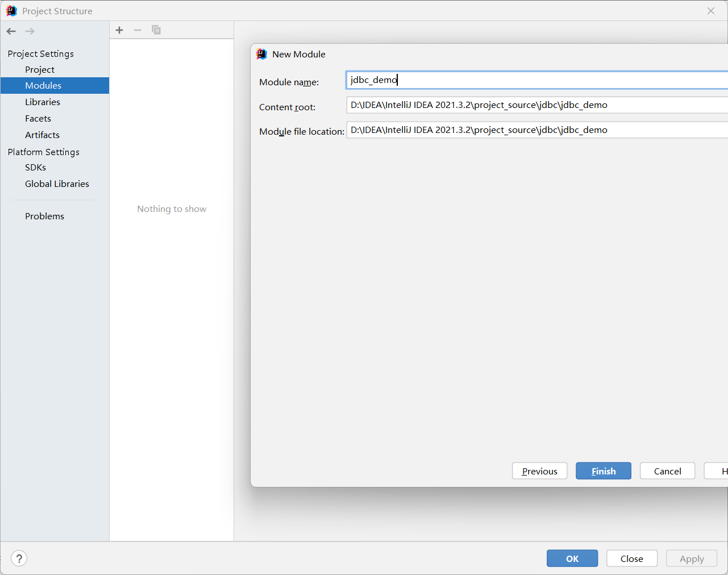Viewport: 728px width, 575px height.
Task: Cancel the New Module dialog
Action: coord(668,471)
